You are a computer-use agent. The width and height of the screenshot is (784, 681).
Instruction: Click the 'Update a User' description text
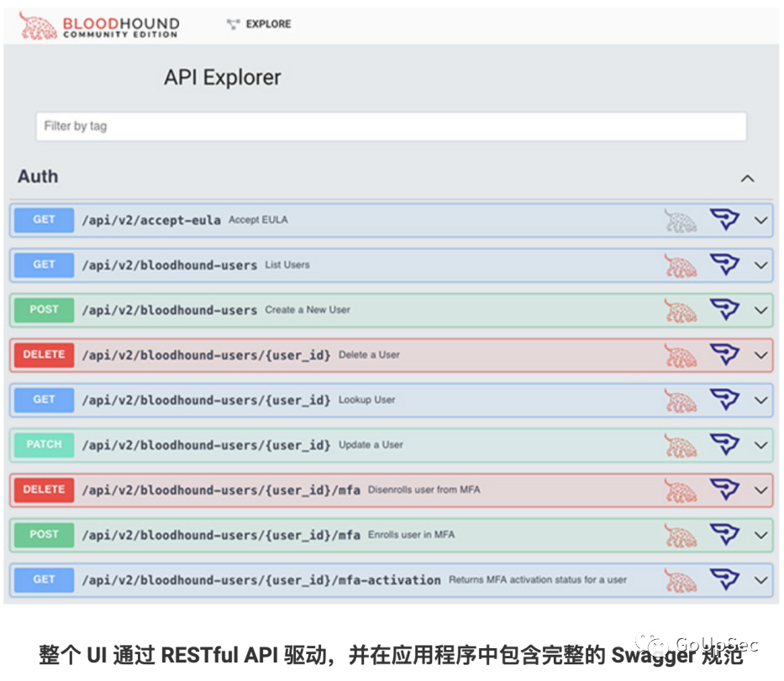coord(371,445)
